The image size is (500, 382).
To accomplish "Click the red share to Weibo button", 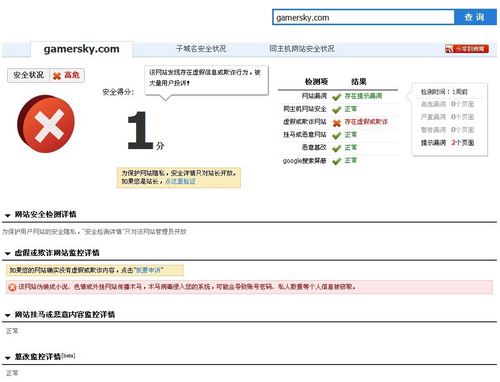I will 467,49.
